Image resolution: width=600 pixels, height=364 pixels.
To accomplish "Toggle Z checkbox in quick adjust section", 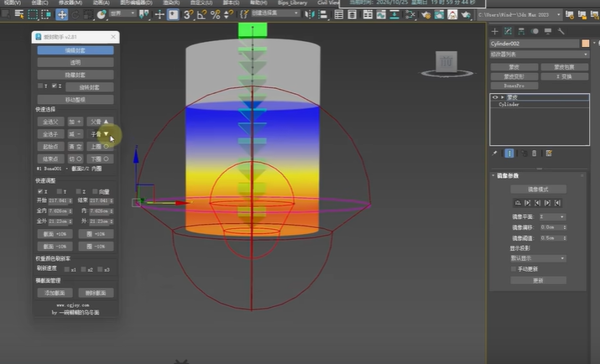I will (78, 191).
